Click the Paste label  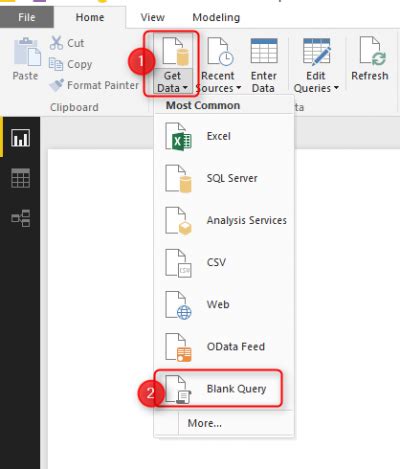pyautogui.click(x=25, y=76)
